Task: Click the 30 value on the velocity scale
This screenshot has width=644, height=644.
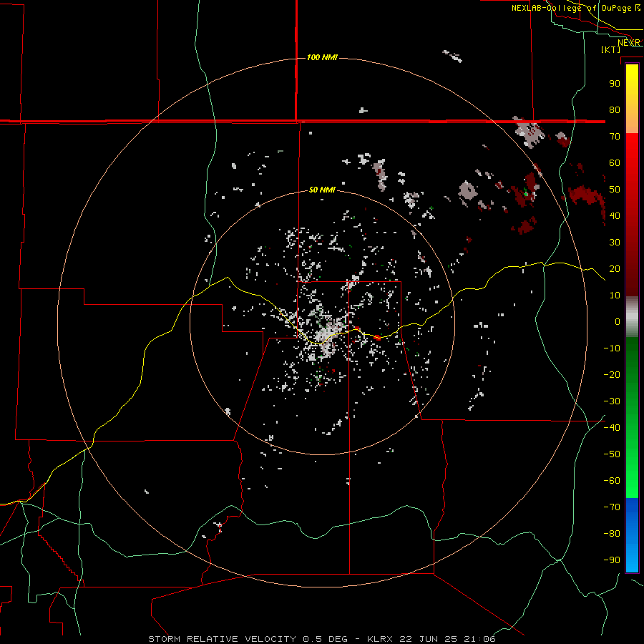Action: coord(615,243)
